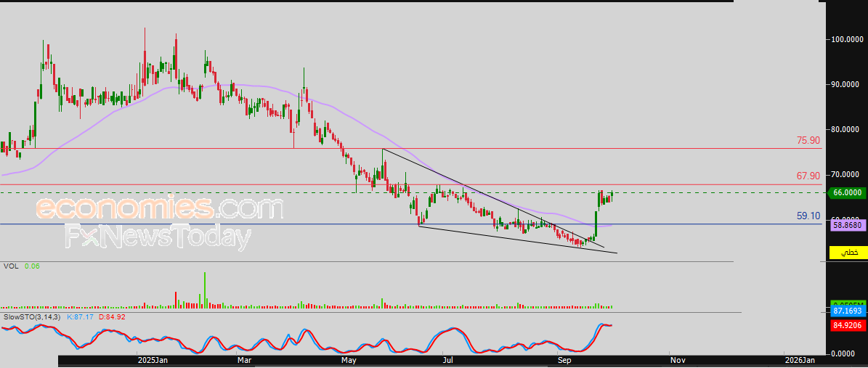Viewport: 868px width, 368px height.
Task: Click the 67.90 resistance level label
Action: pyautogui.click(x=808, y=176)
